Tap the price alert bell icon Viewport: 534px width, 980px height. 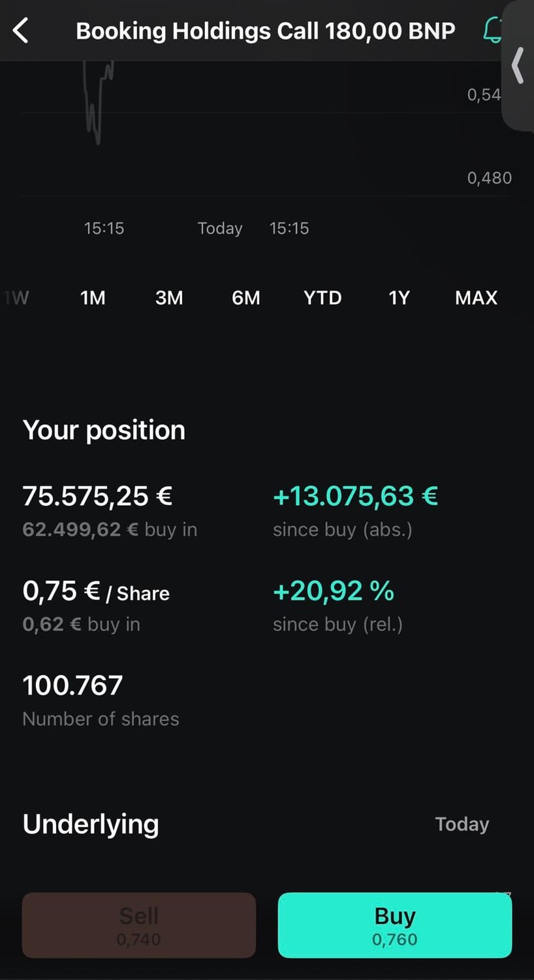tap(492, 30)
